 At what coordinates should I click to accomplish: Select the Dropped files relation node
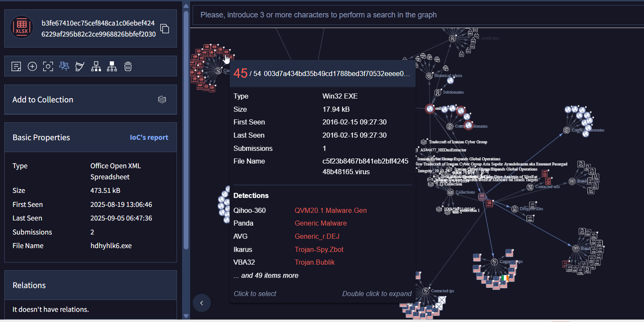point(515,209)
